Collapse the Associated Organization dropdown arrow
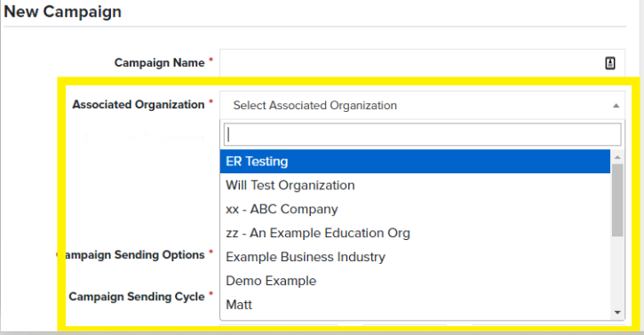The height and width of the screenshot is (335, 644). (x=616, y=106)
